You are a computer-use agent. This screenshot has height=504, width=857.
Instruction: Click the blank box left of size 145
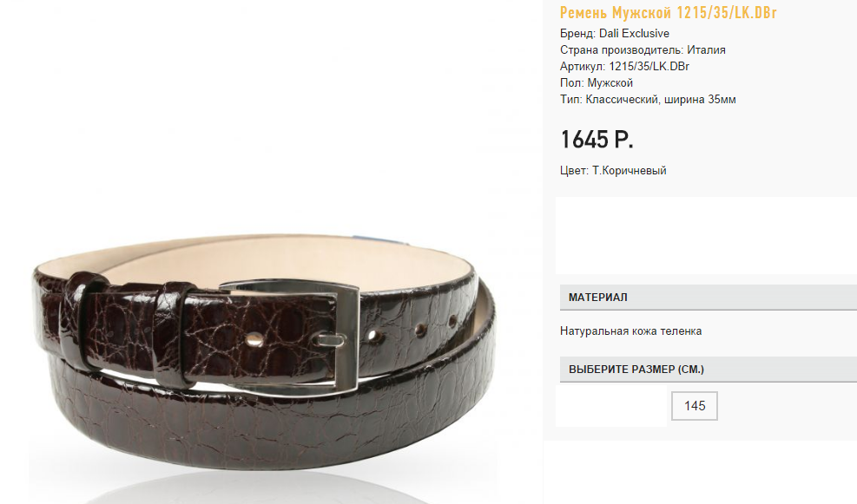click(611, 406)
